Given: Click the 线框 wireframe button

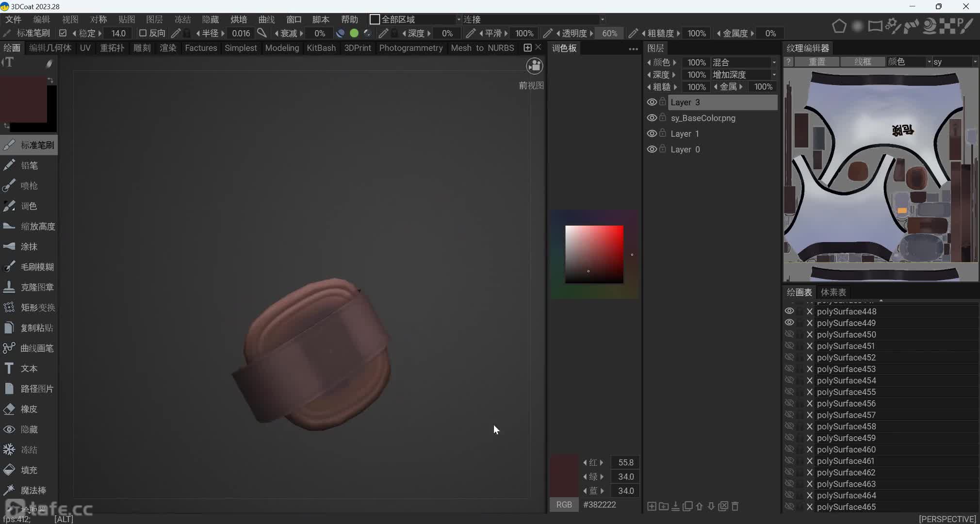Looking at the screenshot, I should pyautogui.click(x=863, y=62).
